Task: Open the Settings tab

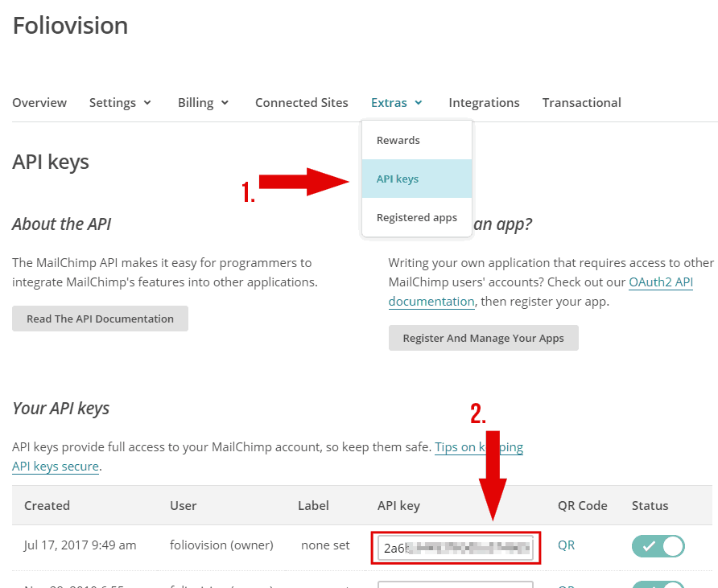Action: click(x=112, y=102)
